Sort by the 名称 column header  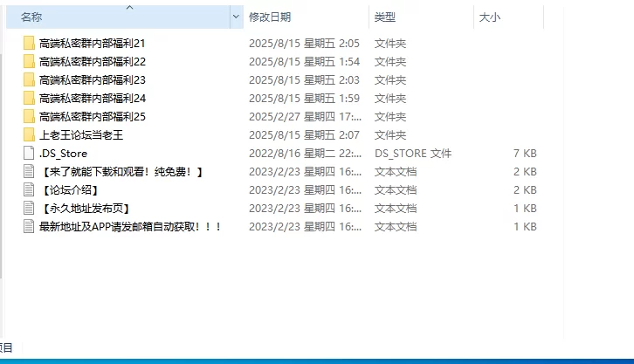118,17
